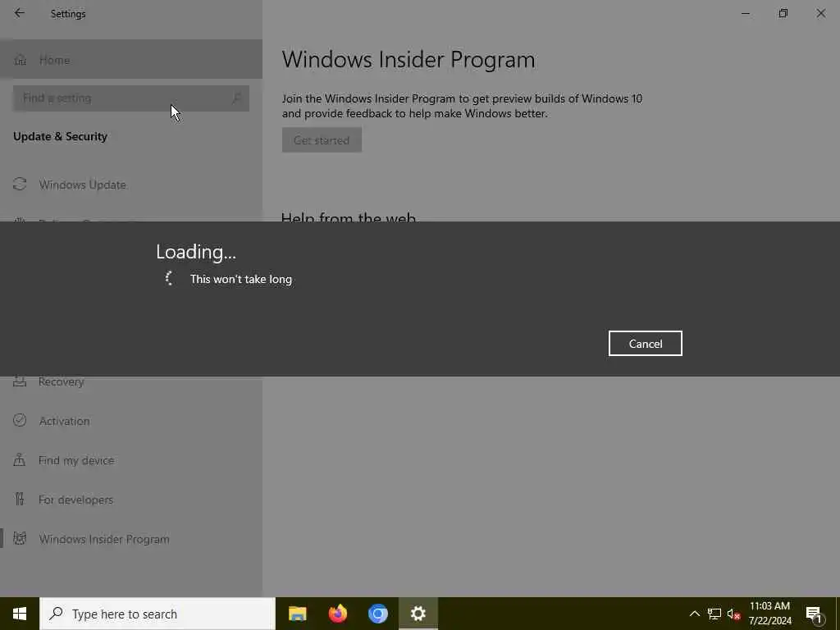
Task: Click the Settings gear on the taskbar
Action: [x=418, y=614]
